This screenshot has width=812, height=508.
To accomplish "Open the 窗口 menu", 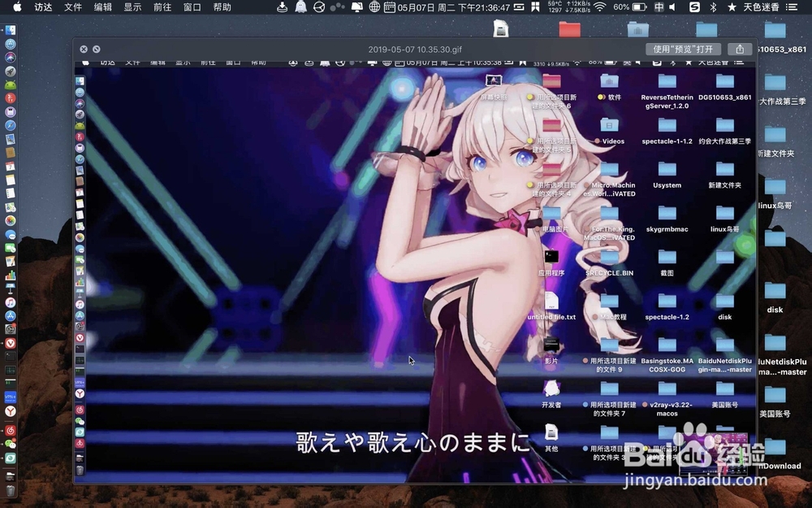I will pos(192,7).
